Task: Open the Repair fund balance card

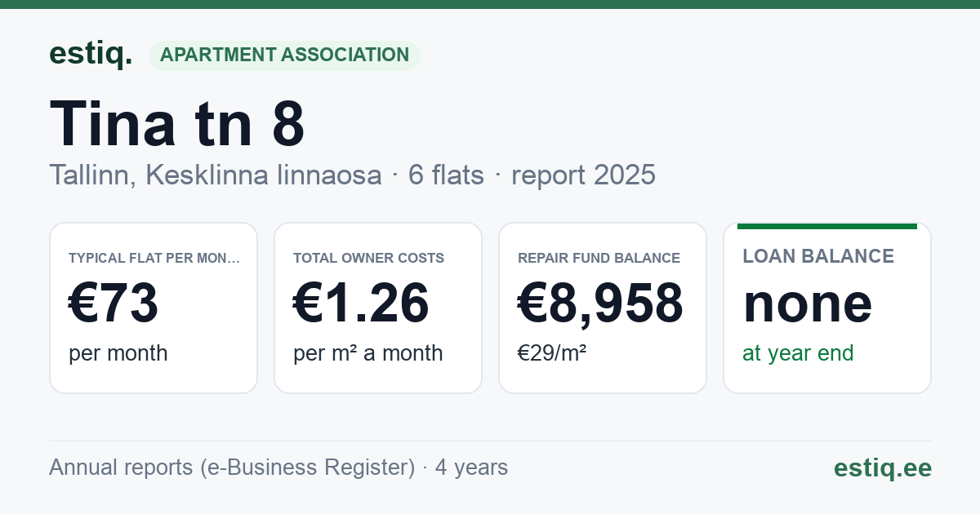Action: click(x=603, y=308)
